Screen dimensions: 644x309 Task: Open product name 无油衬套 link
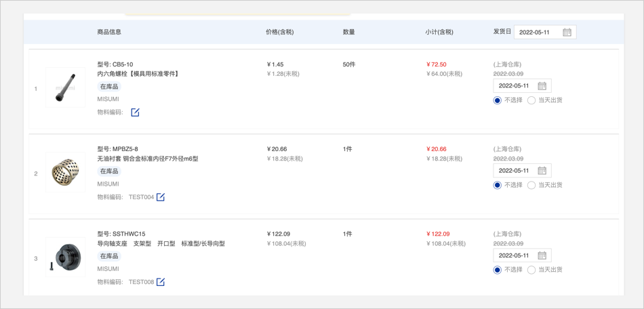tap(148, 159)
